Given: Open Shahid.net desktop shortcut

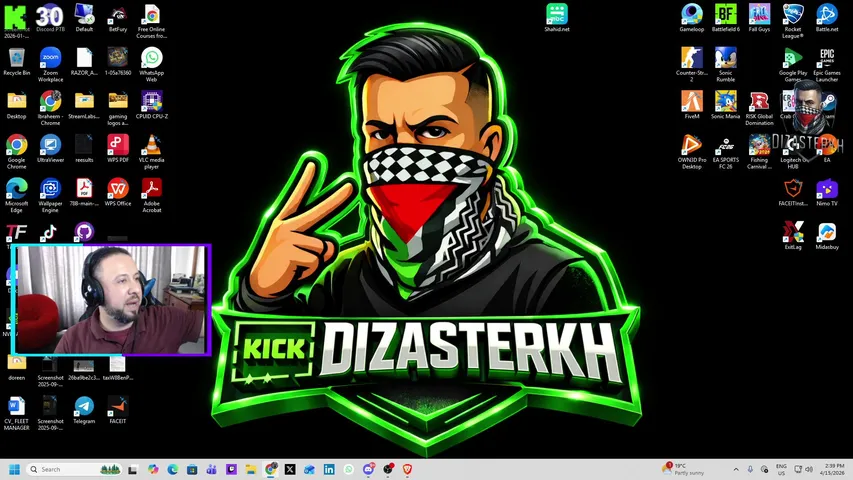Looking at the screenshot, I should pyautogui.click(x=557, y=18).
